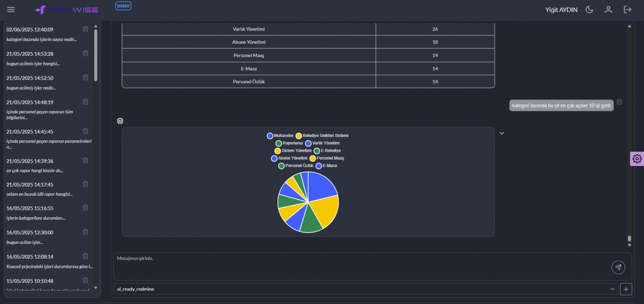Collapse the chart using purple chevron
644x304 pixels.
502,133
